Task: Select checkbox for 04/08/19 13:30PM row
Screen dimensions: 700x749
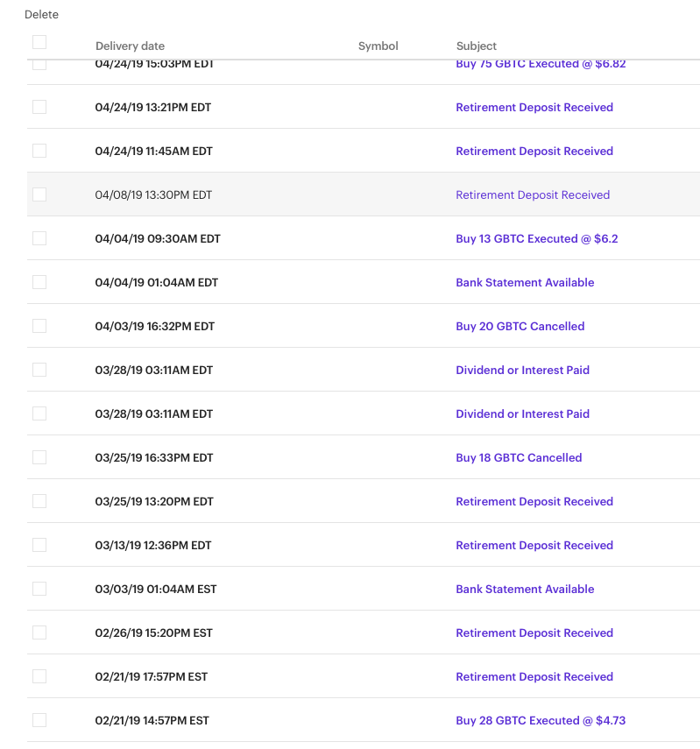Action: pyautogui.click(x=39, y=194)
